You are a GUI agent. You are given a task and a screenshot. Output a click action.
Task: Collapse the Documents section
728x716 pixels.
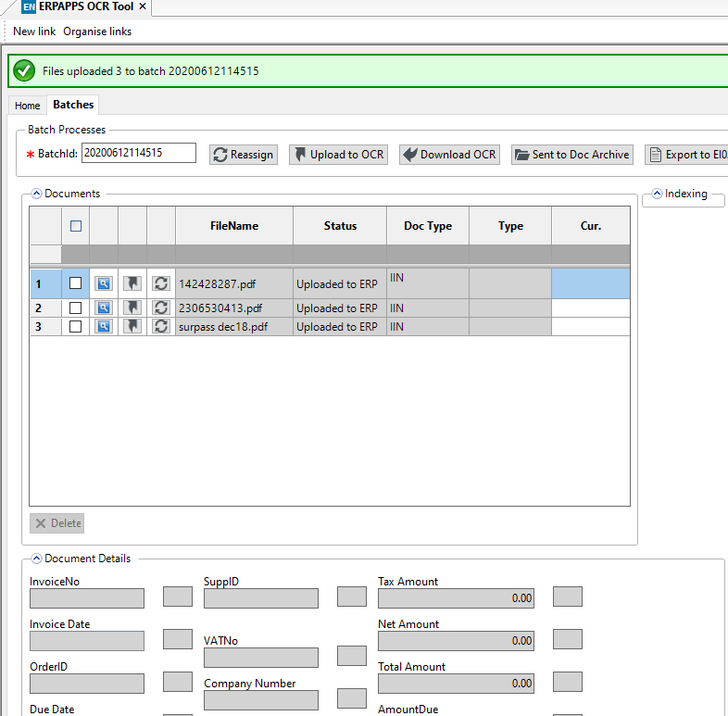coord(37,194)
